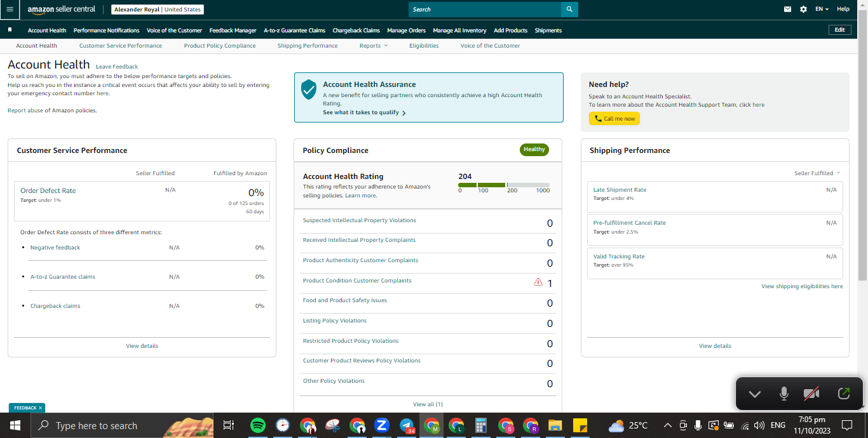
Task: Open Product Condition Customer Complaints row
Action: pos(428,283)
